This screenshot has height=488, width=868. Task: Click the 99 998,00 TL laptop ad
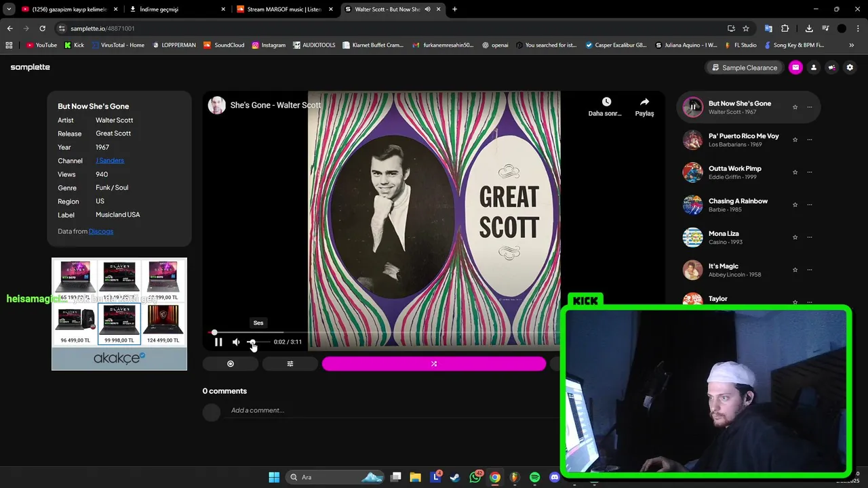click(119, 324)
